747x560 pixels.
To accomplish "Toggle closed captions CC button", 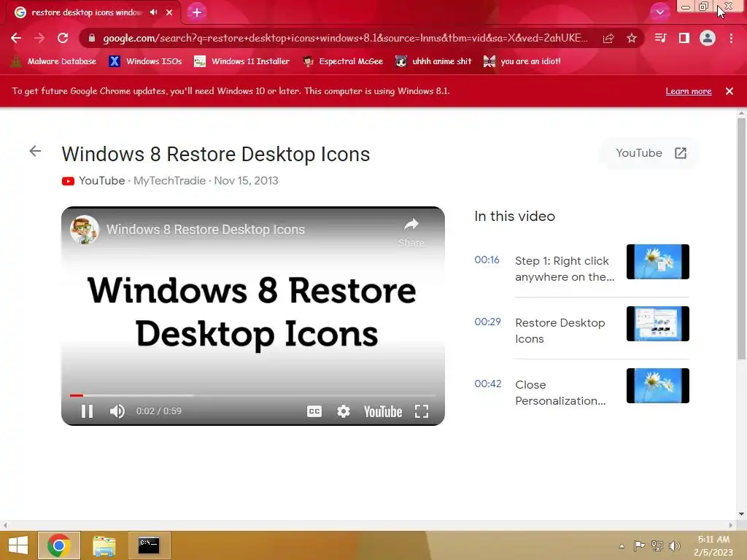I will [314, 411].
